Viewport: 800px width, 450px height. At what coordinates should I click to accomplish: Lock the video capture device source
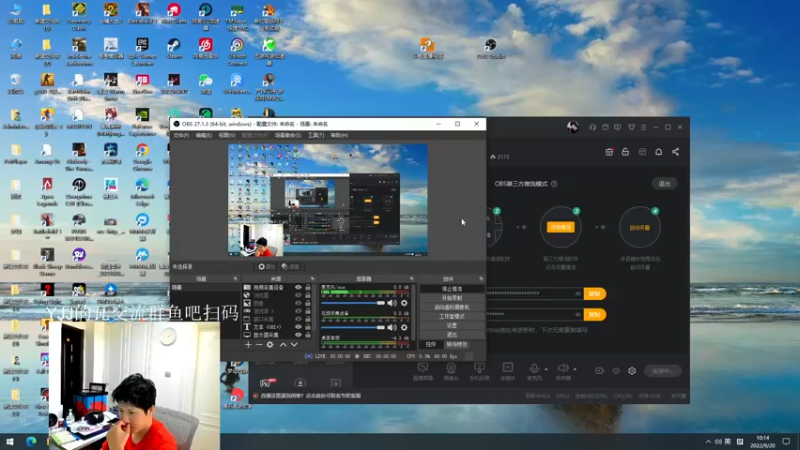308,287
